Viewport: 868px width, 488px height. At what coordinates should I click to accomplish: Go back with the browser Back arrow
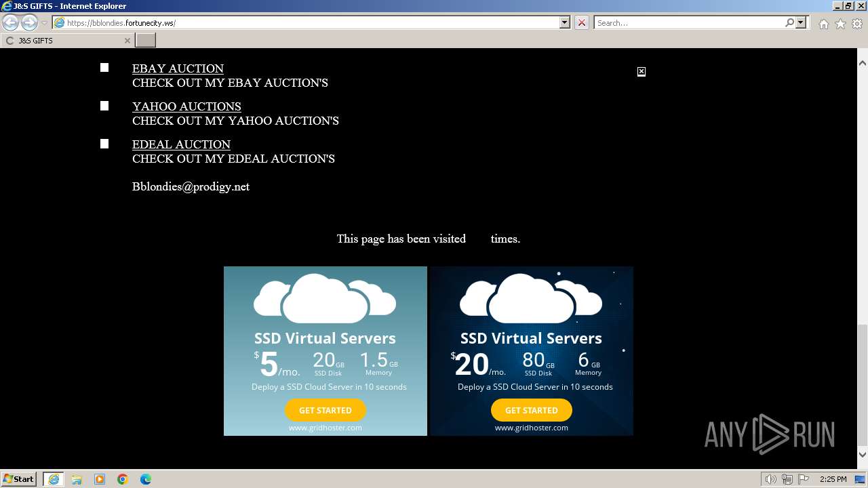click(x=11, y=23)
